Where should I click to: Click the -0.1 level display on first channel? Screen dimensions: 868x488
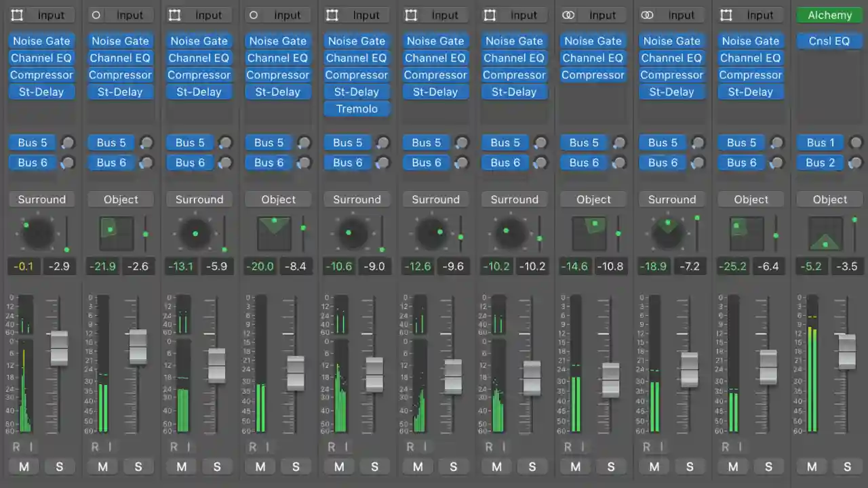click(23, 266)
